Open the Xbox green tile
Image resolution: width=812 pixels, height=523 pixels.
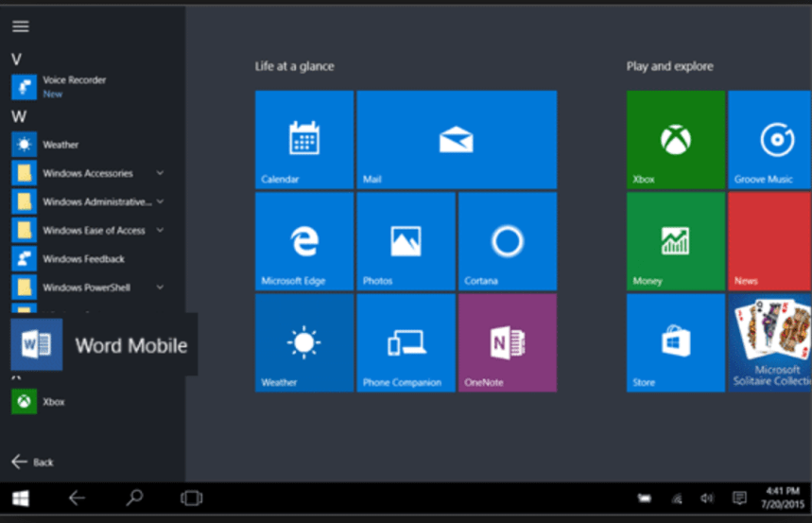click(x=675, y=140)
